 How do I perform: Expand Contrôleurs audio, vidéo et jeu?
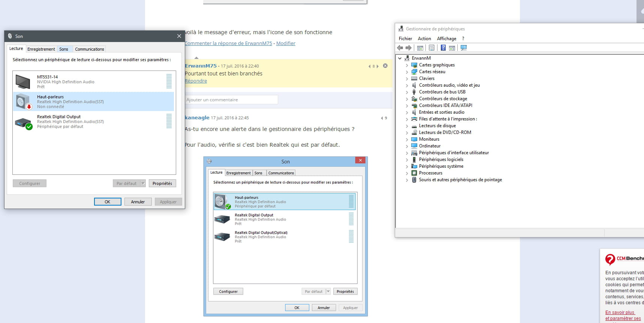point(407,85)
